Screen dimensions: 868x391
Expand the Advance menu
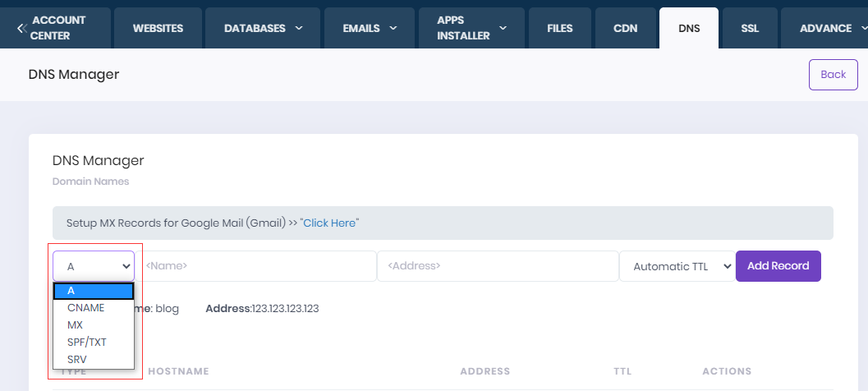pos(825,28)
